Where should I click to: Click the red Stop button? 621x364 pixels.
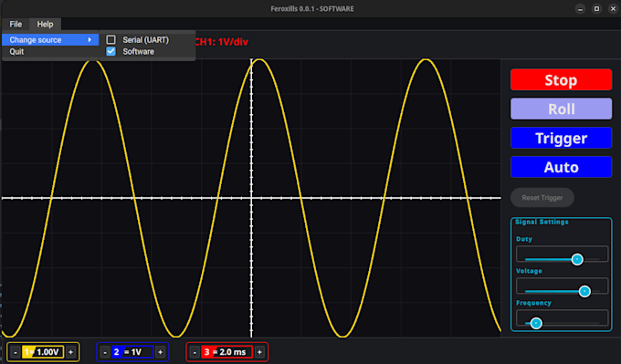[x=562, y=80]
